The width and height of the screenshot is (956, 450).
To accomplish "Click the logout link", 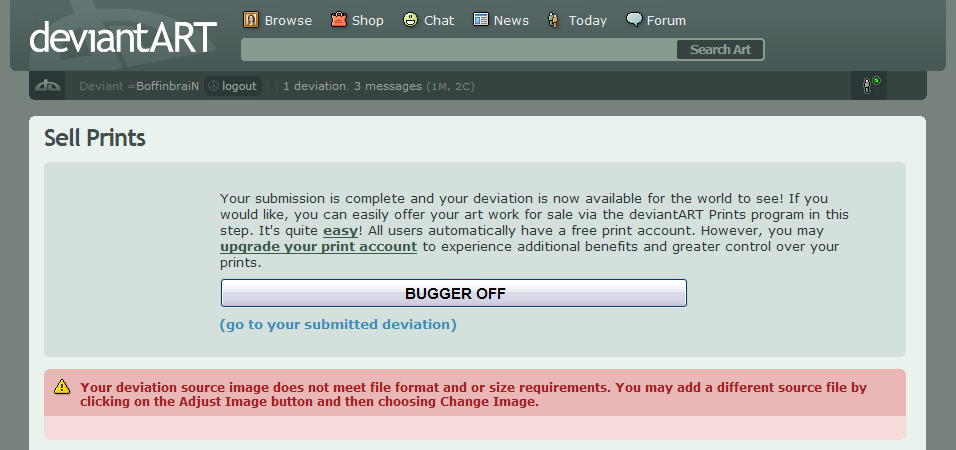I will (x=239, y=86).
